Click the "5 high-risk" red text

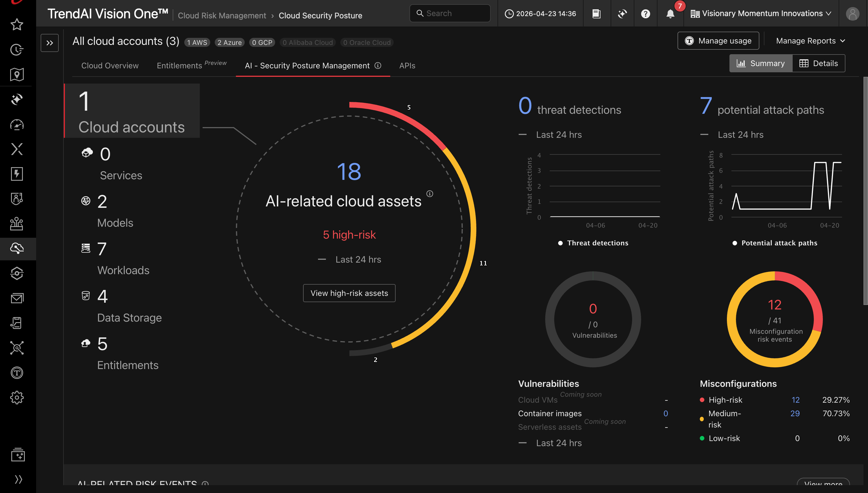[x=349, y=235]
